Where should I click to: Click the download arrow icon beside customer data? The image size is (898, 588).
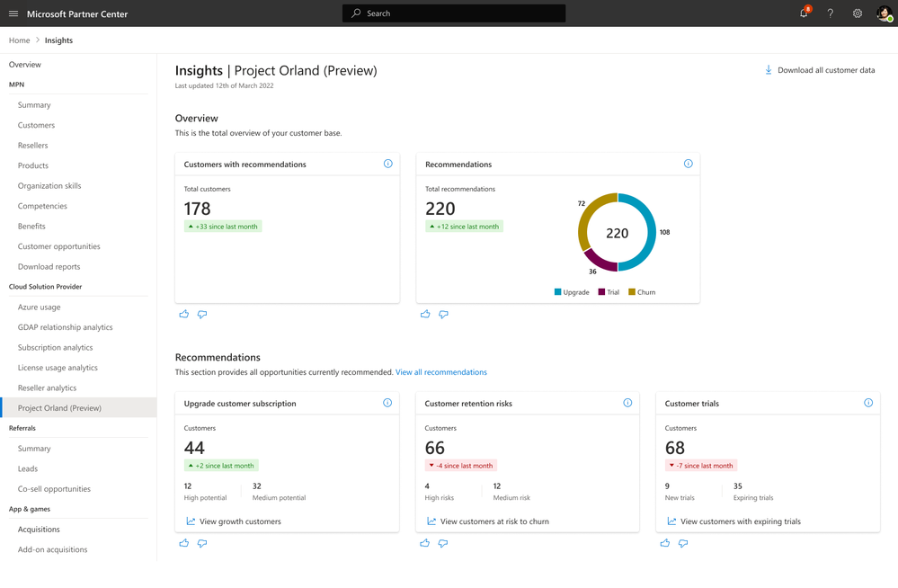769,70
